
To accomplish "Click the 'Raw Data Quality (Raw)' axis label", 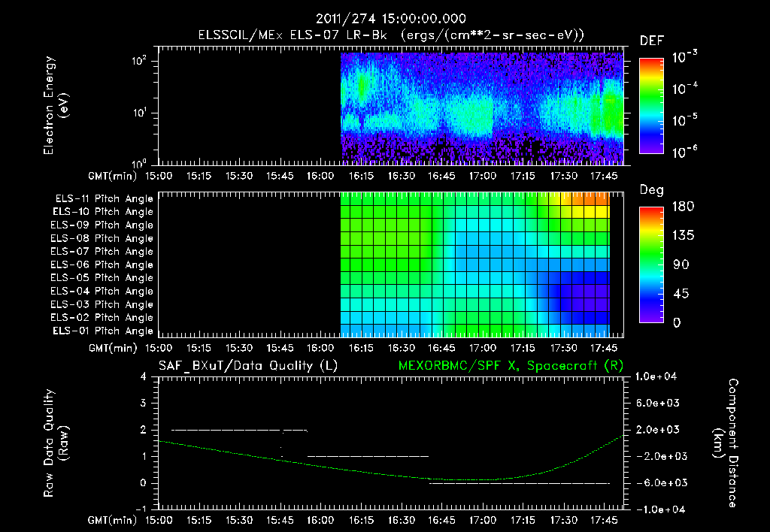I will point(56,443).
